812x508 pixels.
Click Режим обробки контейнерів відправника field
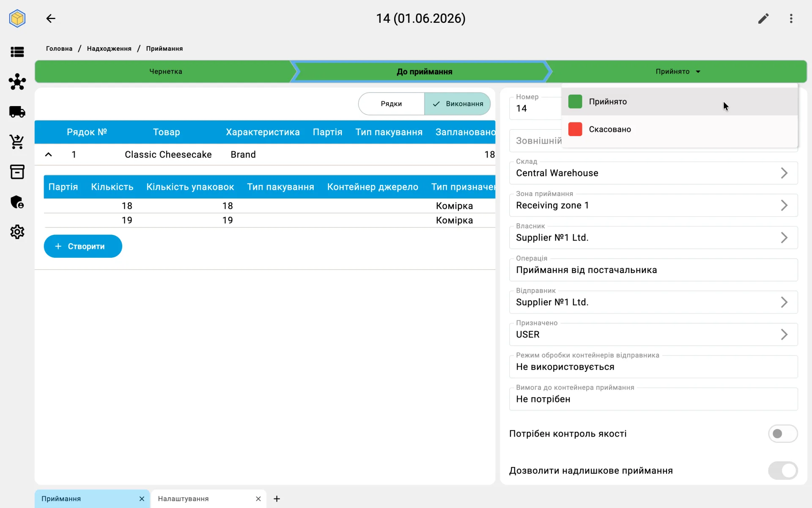point(653,367)
